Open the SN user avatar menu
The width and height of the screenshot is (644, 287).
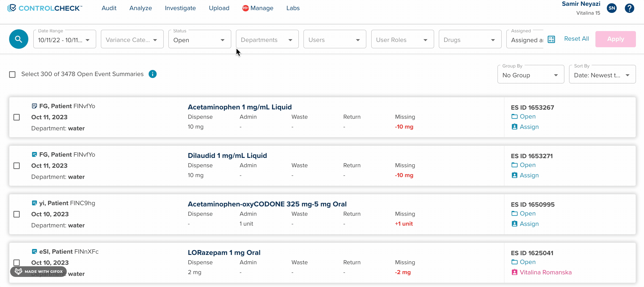coord(612,8)
